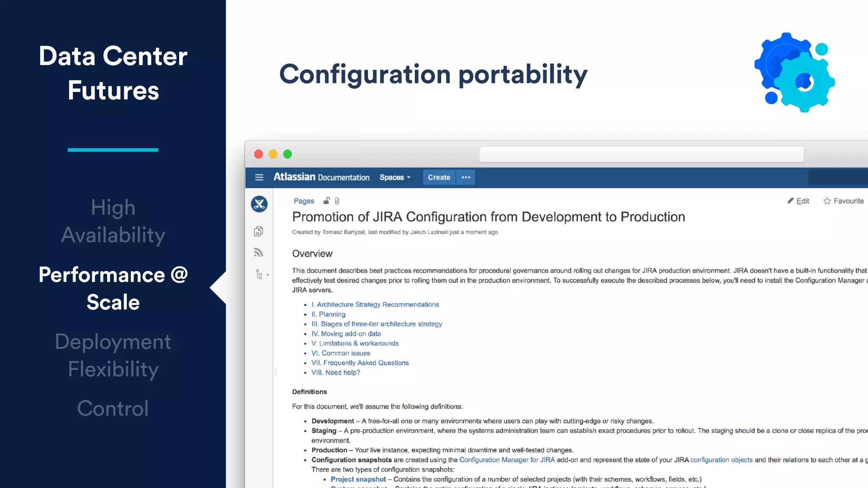Open the hamburger menu in Confluence header
868x488 pixels.
[259, 177]
